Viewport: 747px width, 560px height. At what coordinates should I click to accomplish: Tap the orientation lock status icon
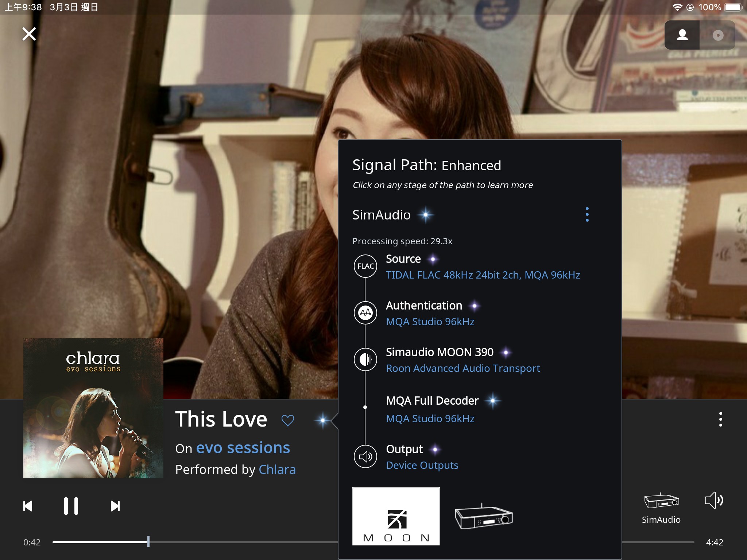pos(690,7)
